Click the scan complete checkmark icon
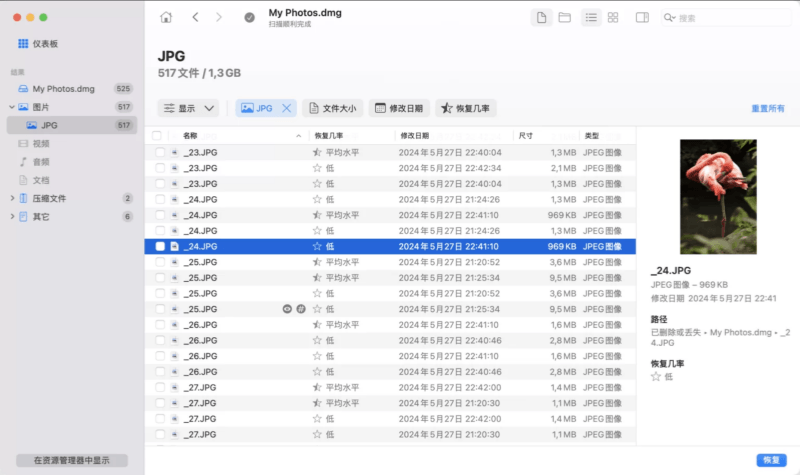 [x=249, y=17]
